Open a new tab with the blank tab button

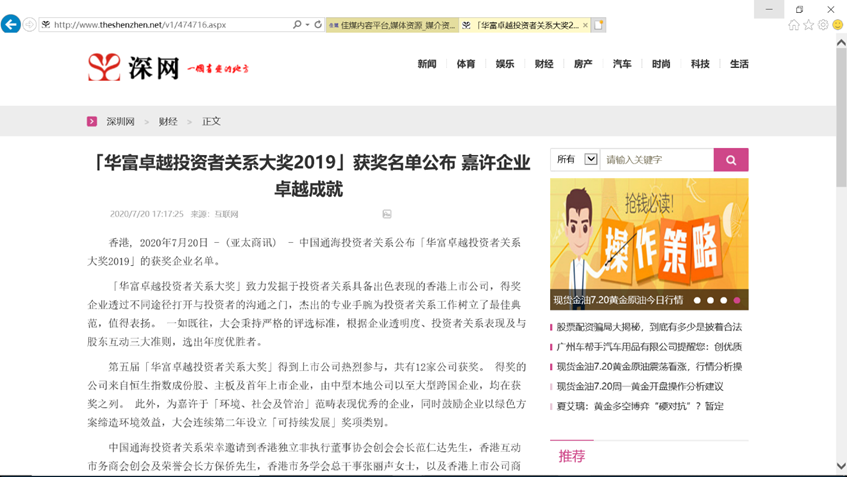599,25
